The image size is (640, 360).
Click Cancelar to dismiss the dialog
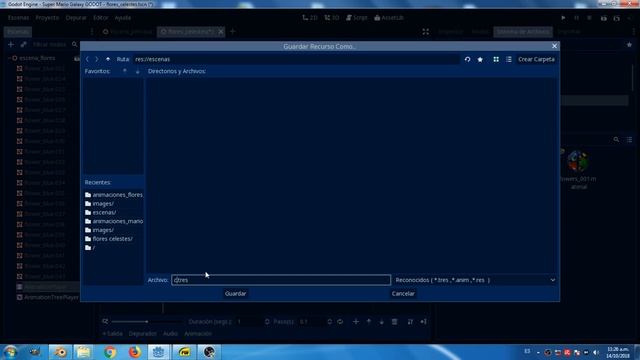tap(403, 293)
